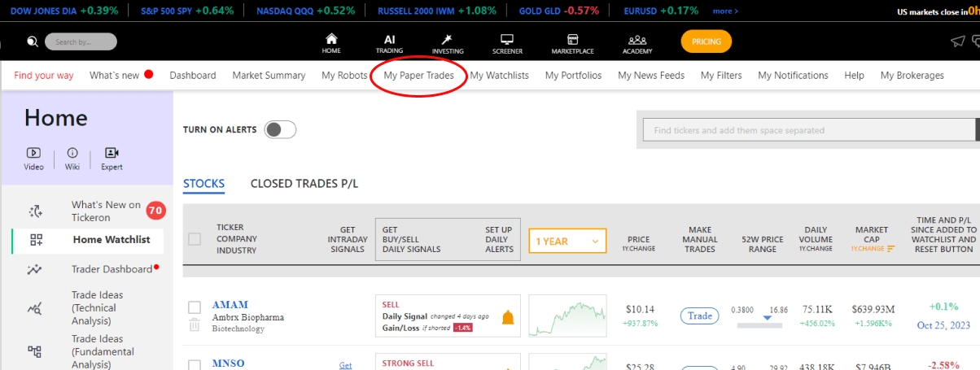
Task: Open the Dashboard menu item
Action: pyautogui.click(x=193, y=75)
